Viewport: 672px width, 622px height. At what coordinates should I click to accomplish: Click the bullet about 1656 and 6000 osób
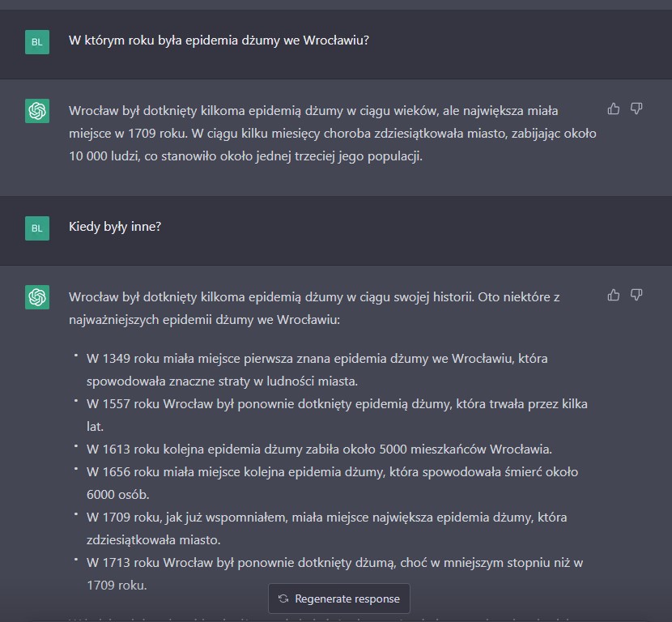[332, 484]
